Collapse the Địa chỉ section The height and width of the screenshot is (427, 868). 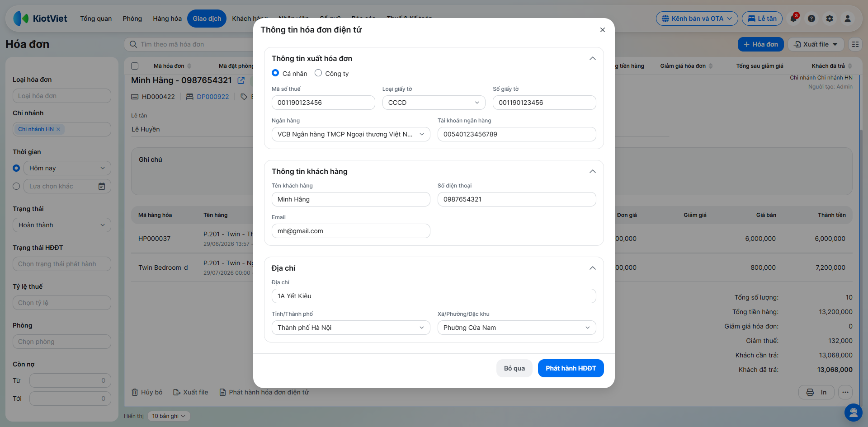click(593, 268)
